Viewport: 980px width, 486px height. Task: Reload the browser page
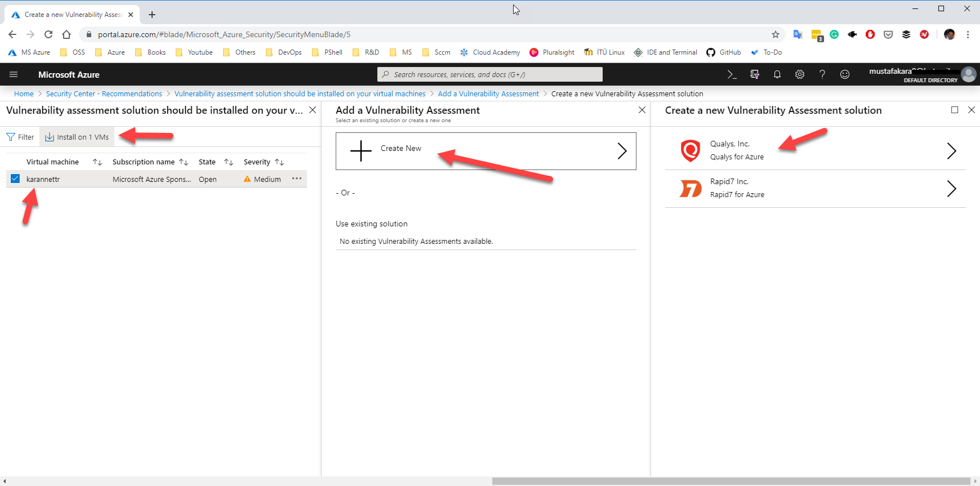point(48,34)
